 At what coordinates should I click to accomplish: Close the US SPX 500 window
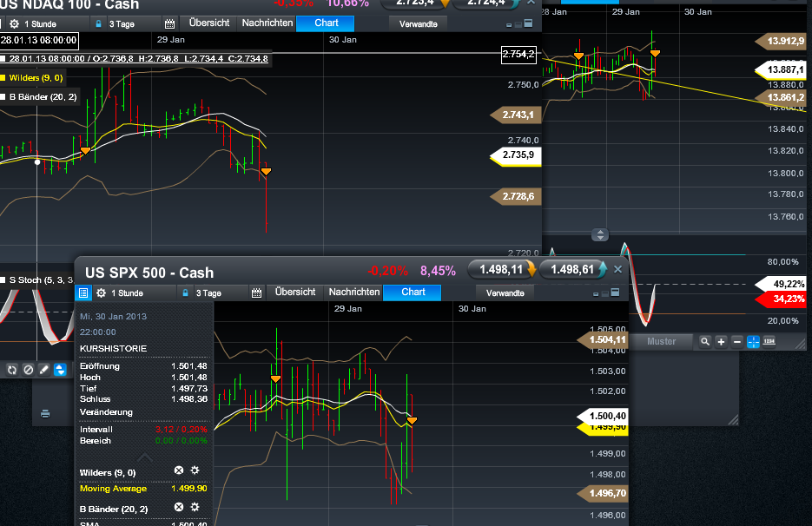(617, 269)
